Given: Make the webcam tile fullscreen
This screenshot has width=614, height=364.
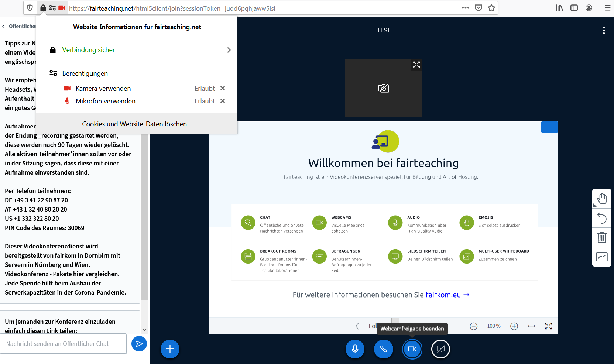Looking at the screenshot, I should (416, 65).
